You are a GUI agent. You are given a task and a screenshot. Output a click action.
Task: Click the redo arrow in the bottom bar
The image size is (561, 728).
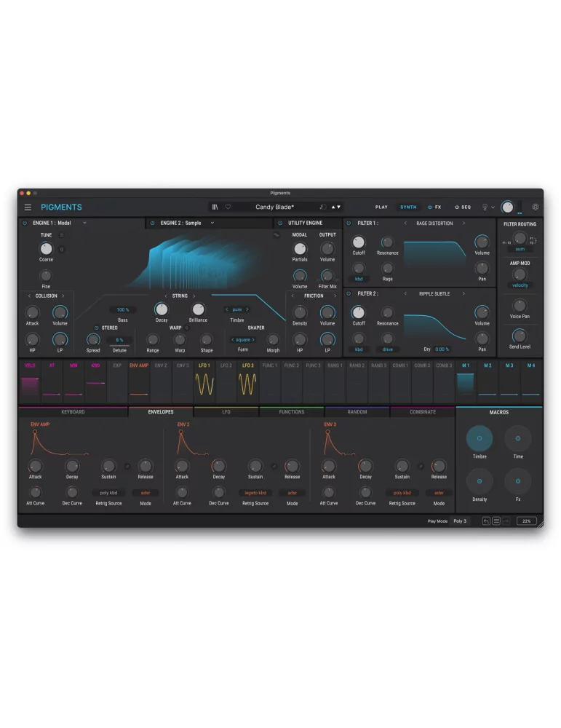[x=506, y=521]
